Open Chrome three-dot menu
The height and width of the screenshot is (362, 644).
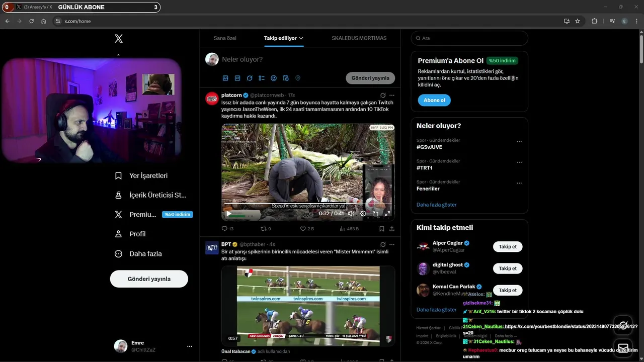pyautogui.click(x=636, y=21)
